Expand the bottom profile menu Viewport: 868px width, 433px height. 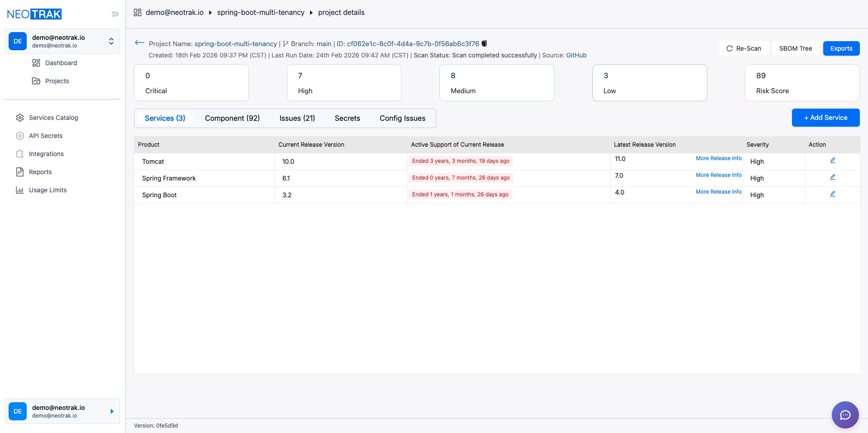pos(112,411)
